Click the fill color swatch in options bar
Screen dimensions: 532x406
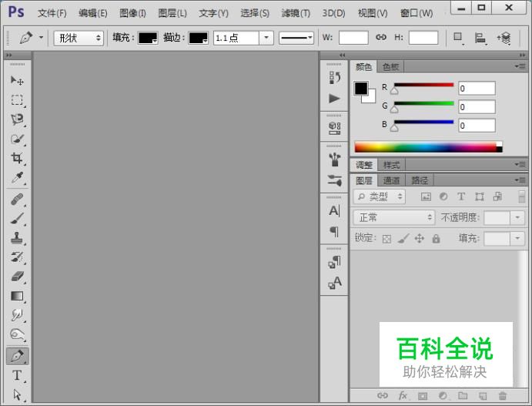[x=148, y=38]
